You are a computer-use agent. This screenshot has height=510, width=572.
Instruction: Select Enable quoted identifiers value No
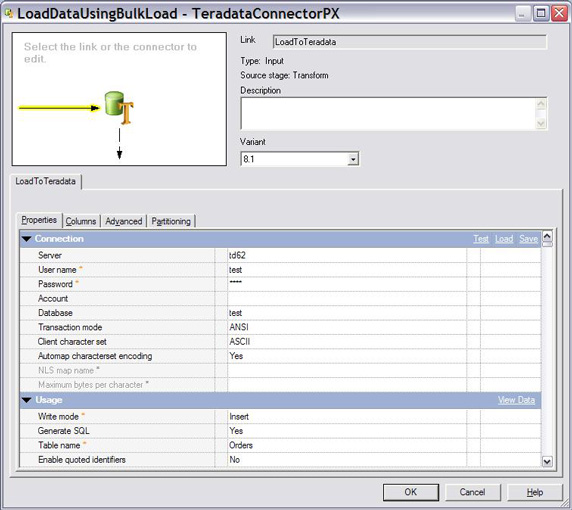click(x=347, y=460)
